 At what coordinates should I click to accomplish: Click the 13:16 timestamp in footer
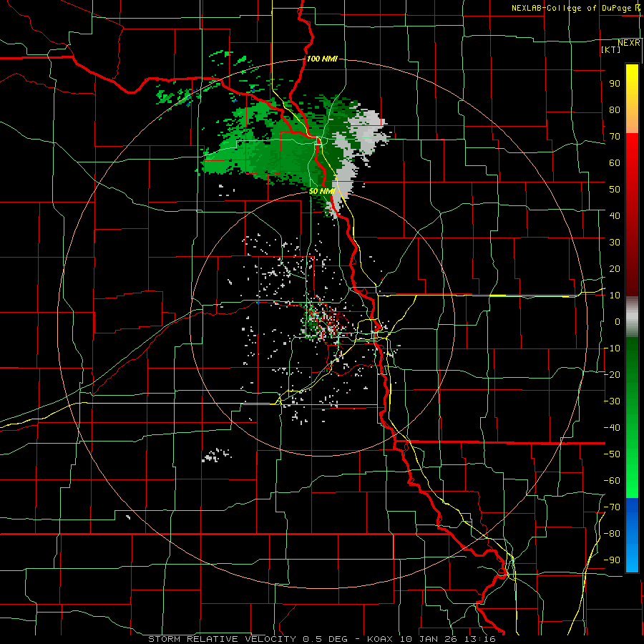coord(482,639)
